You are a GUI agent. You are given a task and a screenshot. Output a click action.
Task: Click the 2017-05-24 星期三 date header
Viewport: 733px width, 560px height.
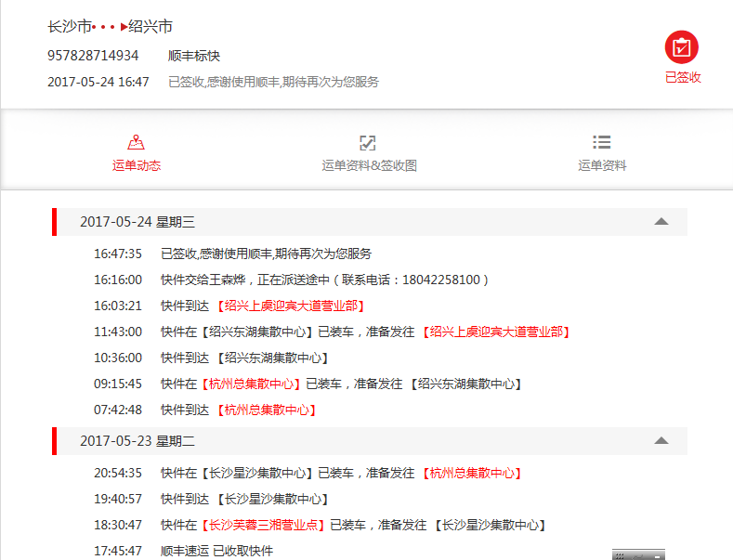click(370, 222)
